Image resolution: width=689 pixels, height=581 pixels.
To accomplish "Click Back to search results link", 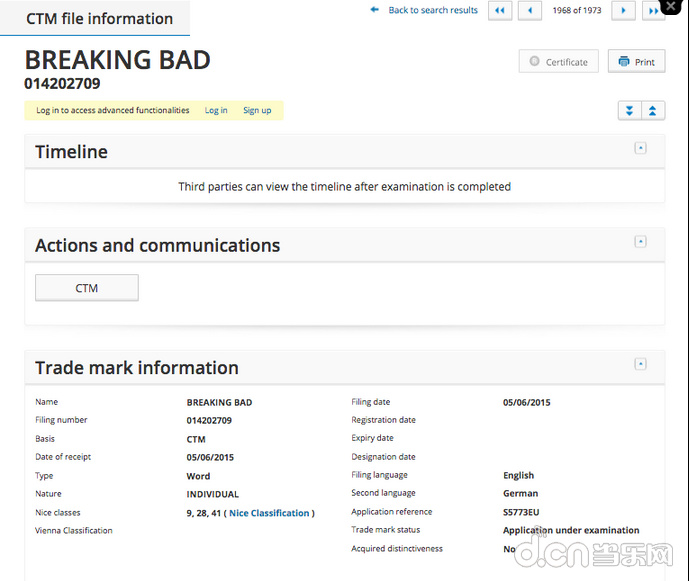I will 433,10.
